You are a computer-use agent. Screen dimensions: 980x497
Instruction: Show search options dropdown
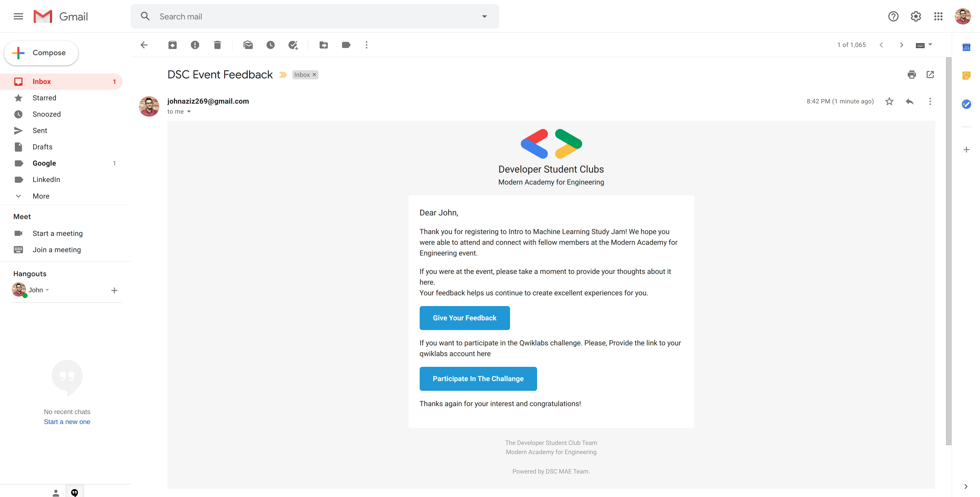point(484,16)
